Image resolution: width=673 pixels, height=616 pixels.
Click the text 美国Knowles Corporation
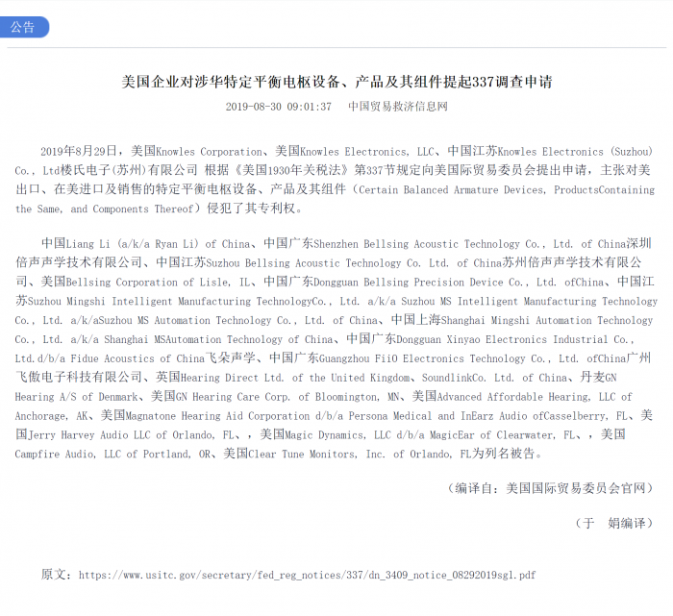coord(196,151)
